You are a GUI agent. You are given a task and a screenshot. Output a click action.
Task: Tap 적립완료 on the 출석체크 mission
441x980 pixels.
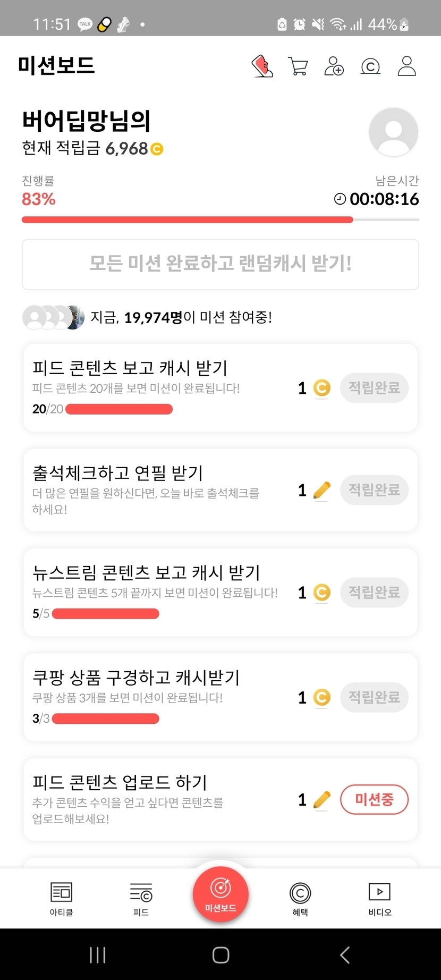click(x=374, y=489)
